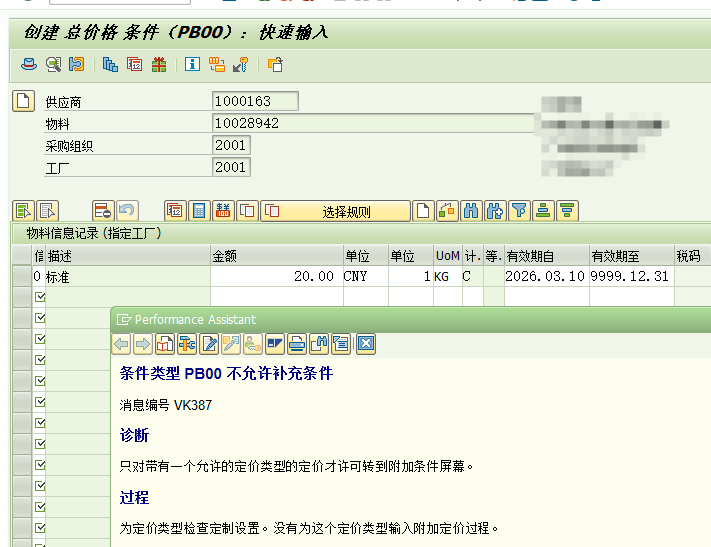Click the print icon in Performance Assistant
This screenshot has height=547, width=711.
(297, 344)
